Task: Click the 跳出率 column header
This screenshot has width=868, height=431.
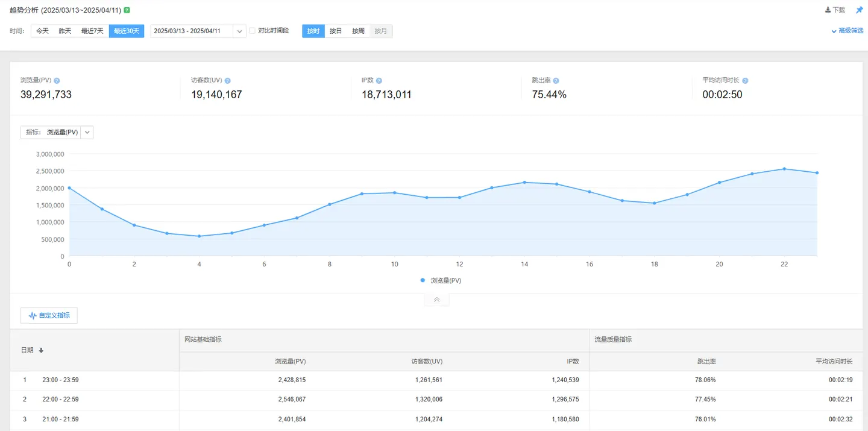Action: click(706, 361)
